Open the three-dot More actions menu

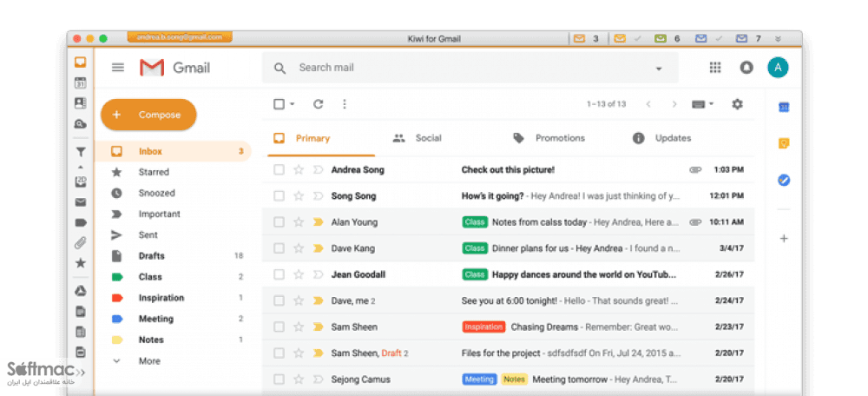click(345, 104)
